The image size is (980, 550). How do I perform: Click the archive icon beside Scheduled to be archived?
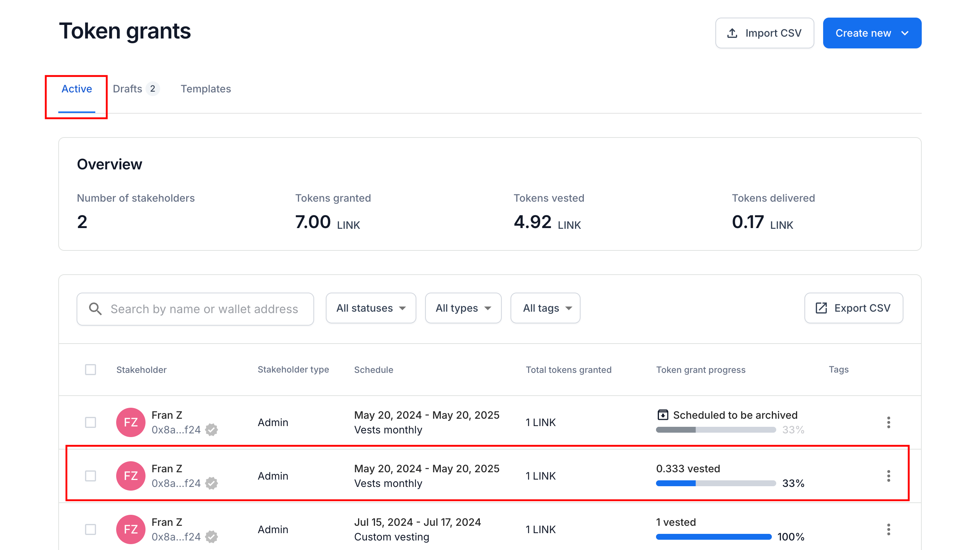663,414
